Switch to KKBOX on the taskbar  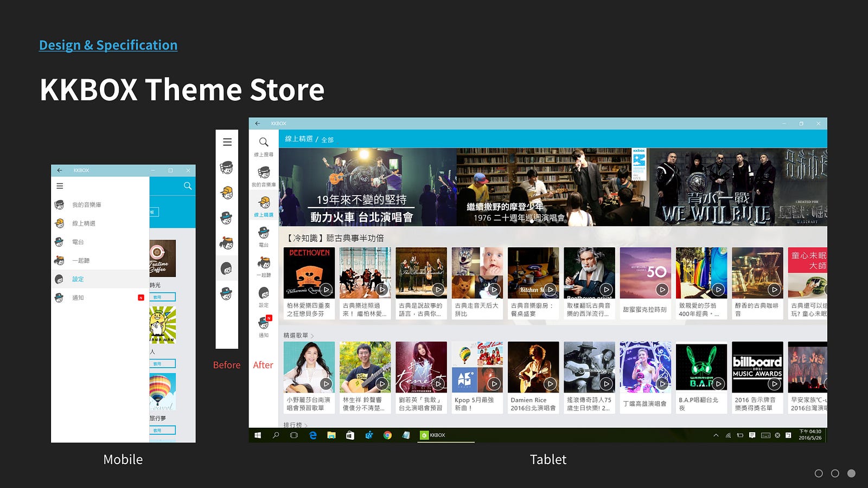pos(446,435)
